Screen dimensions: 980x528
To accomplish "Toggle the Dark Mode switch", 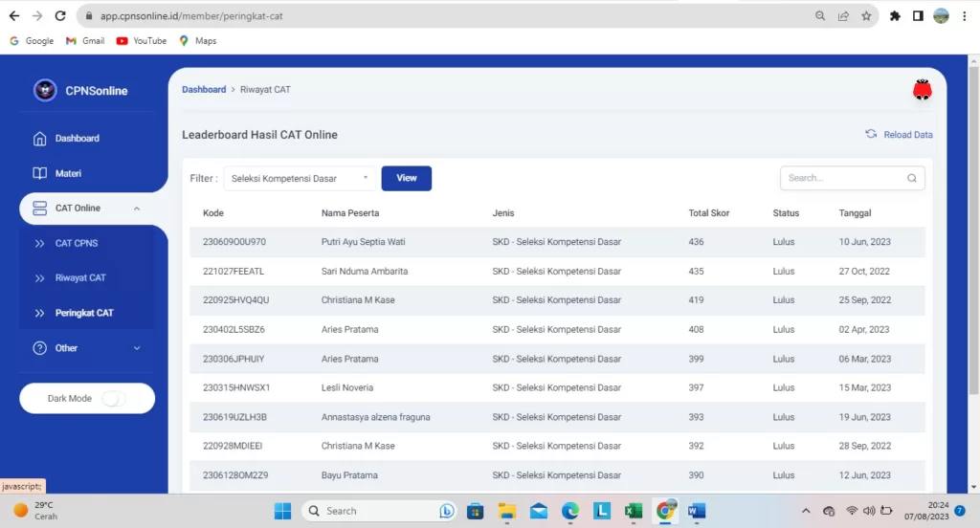I will [x=113, y=399].
